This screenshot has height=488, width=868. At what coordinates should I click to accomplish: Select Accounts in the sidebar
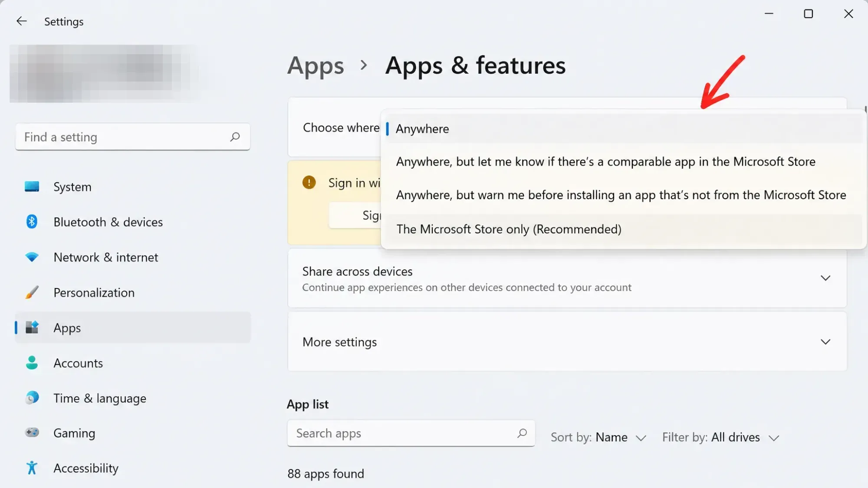[x=133, y=363]
